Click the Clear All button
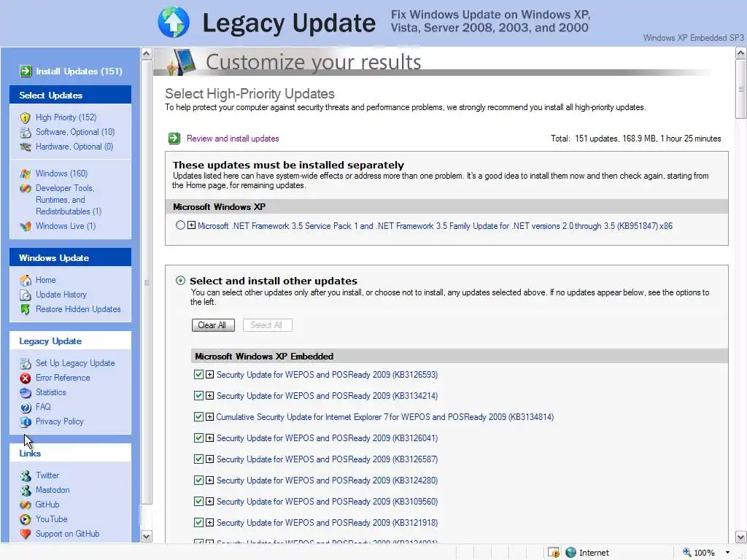 tap(213, 325)
